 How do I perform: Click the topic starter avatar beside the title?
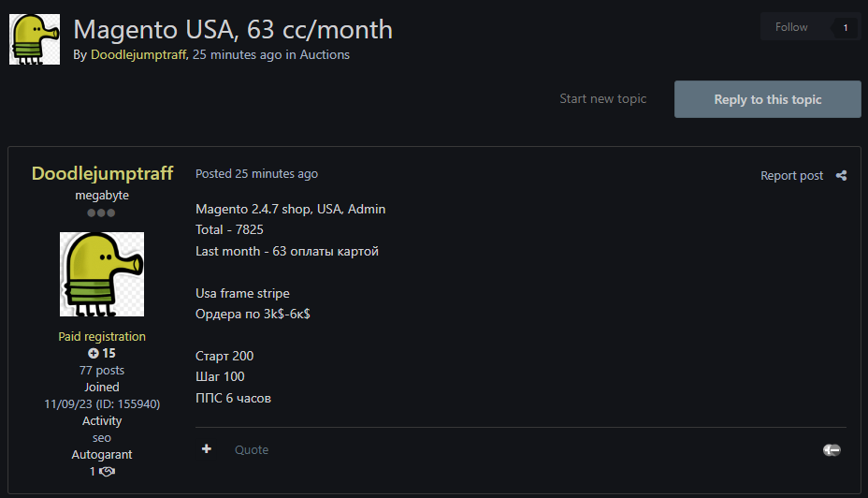[x=35, y=39]
